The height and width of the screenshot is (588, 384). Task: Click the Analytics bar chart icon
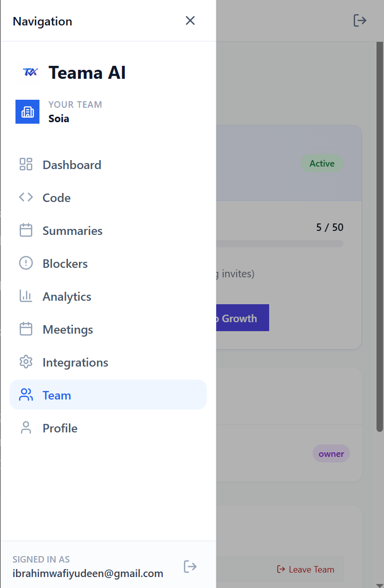[x=26, y=296]
